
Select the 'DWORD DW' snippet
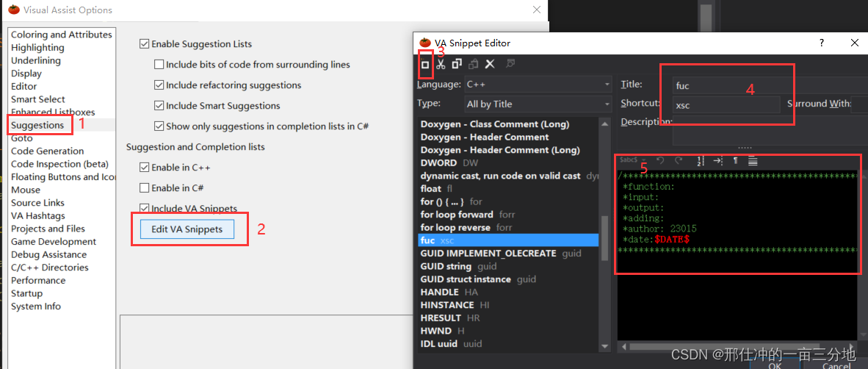point(508,163)
